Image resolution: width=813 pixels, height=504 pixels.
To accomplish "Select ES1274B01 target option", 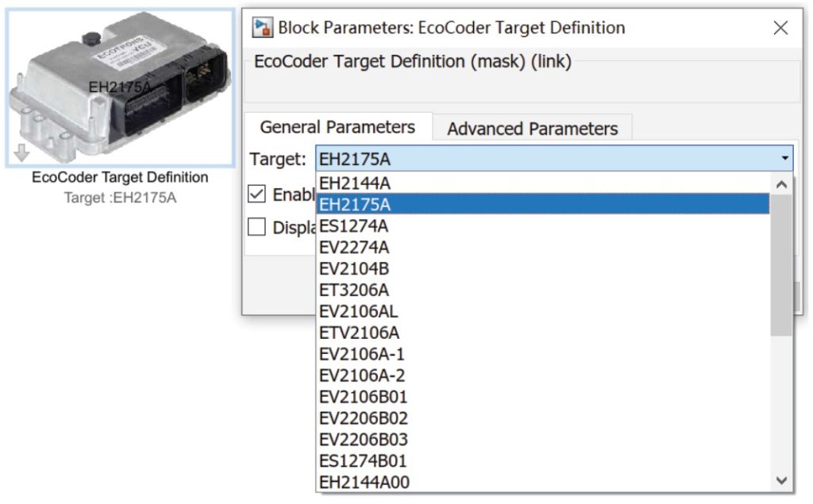I will click(543, 460).
